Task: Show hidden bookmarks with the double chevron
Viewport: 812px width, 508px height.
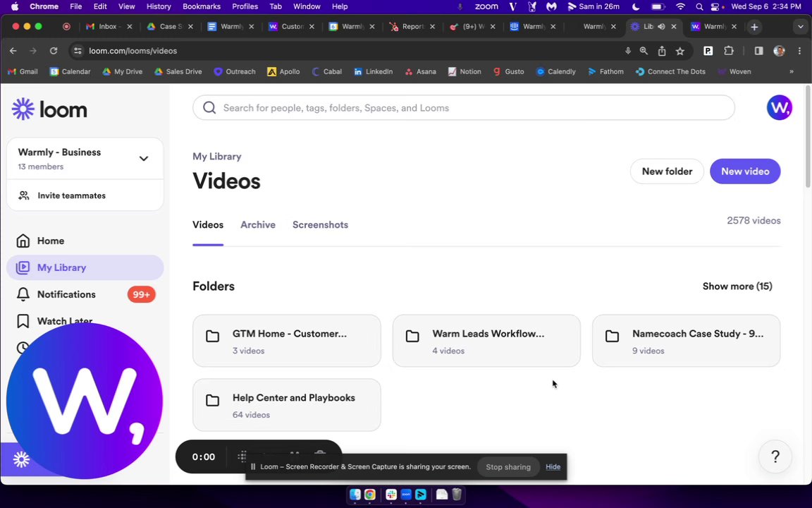Action: click(x=792, y=71)
